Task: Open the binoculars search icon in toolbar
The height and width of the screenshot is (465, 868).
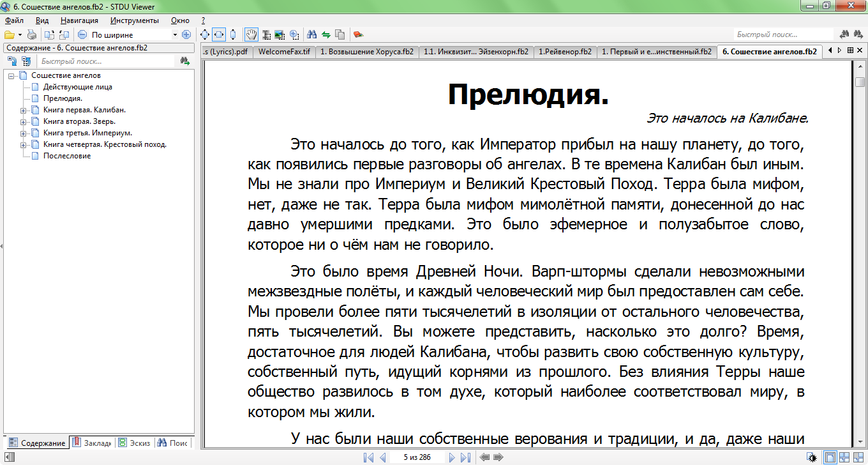Action: pyautogui.click(x=312, y=34)
